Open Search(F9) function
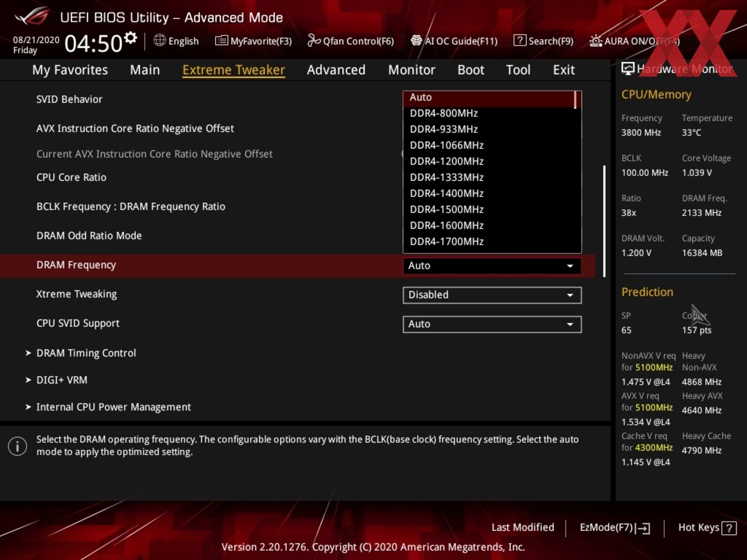This screenshot has width=747, height=560. pyautogui.click(x=543, y=41)
